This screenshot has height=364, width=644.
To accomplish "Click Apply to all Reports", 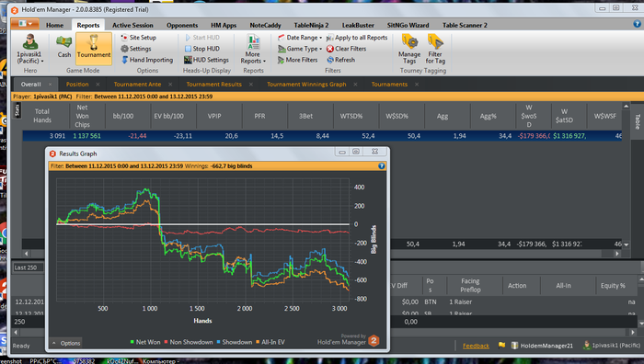I will coord(357,38).
